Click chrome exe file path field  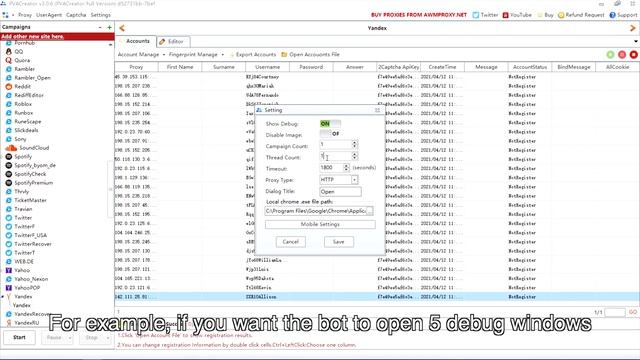315,211
